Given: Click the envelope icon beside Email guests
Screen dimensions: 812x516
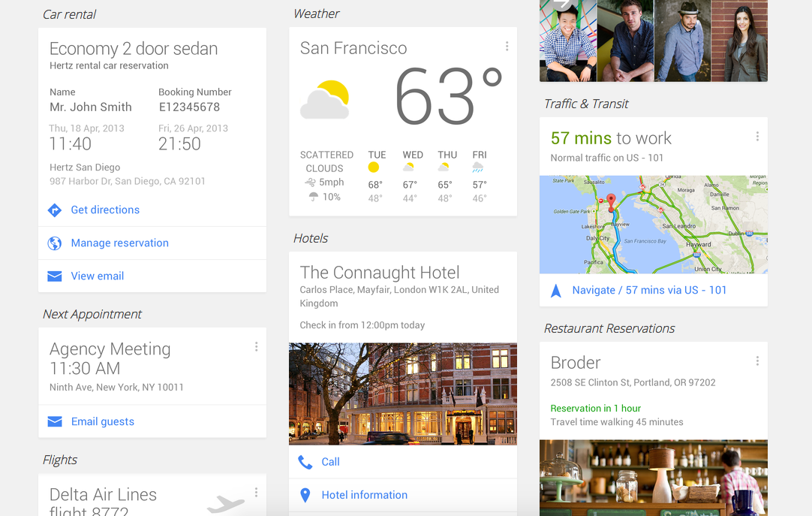Looking at the screenshot, I should [55, 422].
